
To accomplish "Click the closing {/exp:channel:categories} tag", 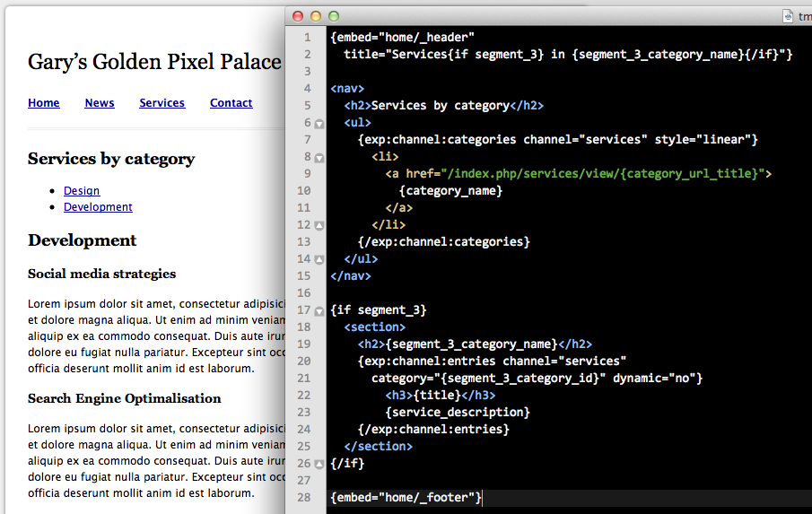I will click(444, 241).
